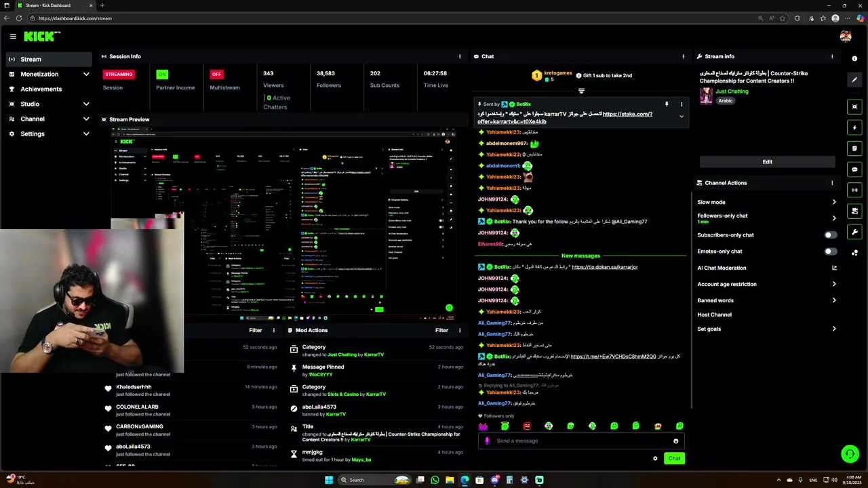Open the tip.dokan.sa/karrarjor link

pyautogui.click(x=604, y=267)
